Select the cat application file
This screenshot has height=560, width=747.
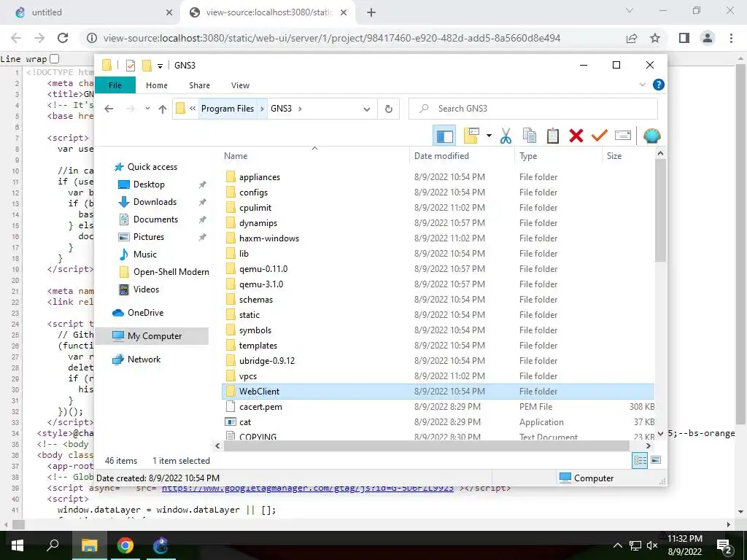click(x=245, y=422)
